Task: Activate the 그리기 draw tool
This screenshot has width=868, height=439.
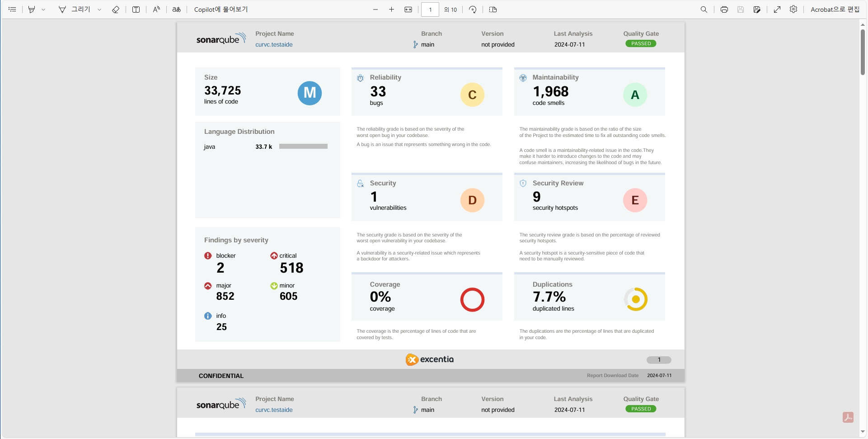Action: click(x=75, y=9)
